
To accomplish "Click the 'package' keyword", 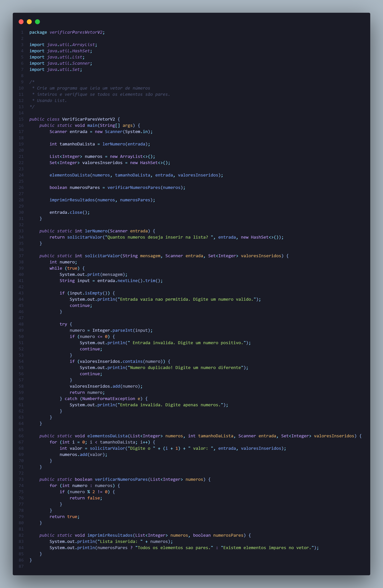I will 38,32.
